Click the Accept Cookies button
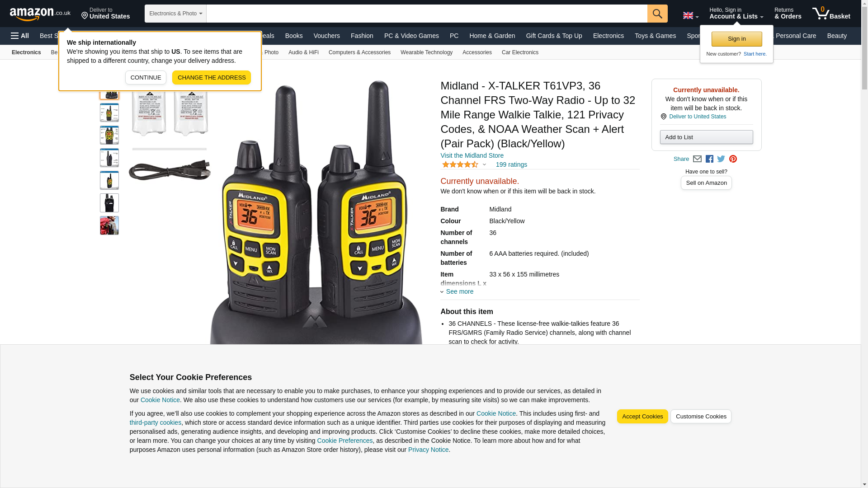The height and width of the screenshot is (488, 868). [642, 417]
